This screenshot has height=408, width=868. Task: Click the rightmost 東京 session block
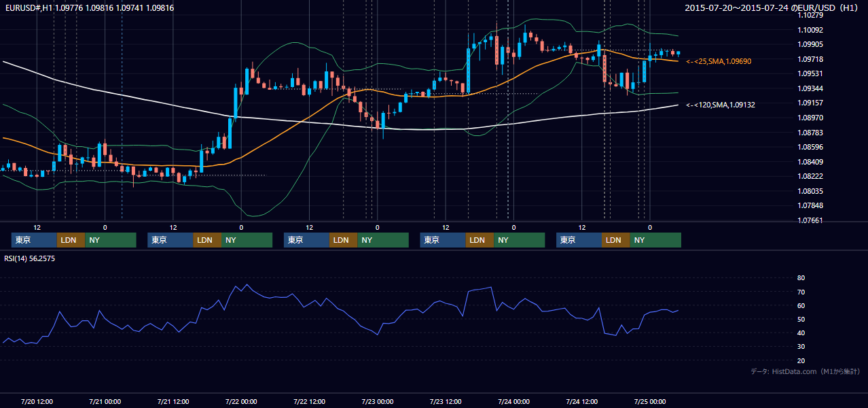(x=579, y=240)
